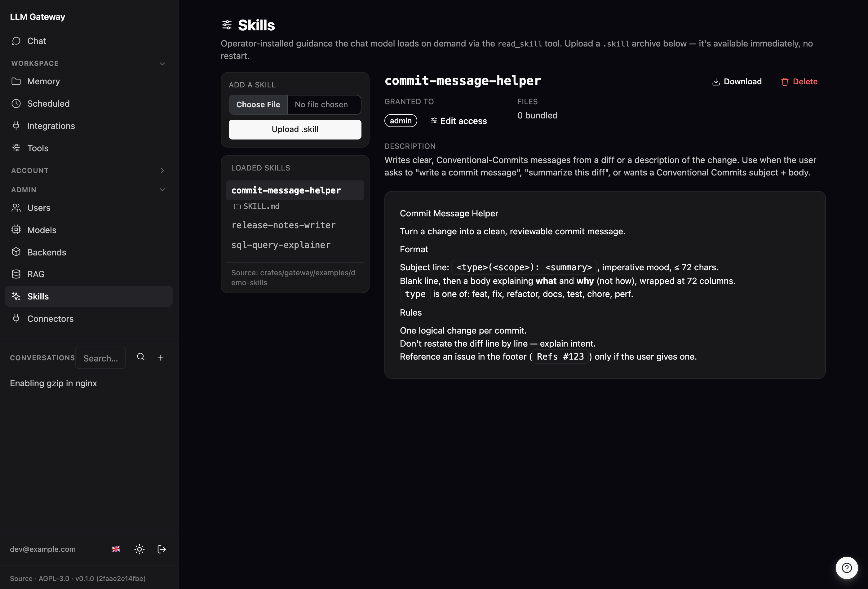This screenshot has height=589, width=868.
Task: Click the Users people icon
Action: (16, 208)
